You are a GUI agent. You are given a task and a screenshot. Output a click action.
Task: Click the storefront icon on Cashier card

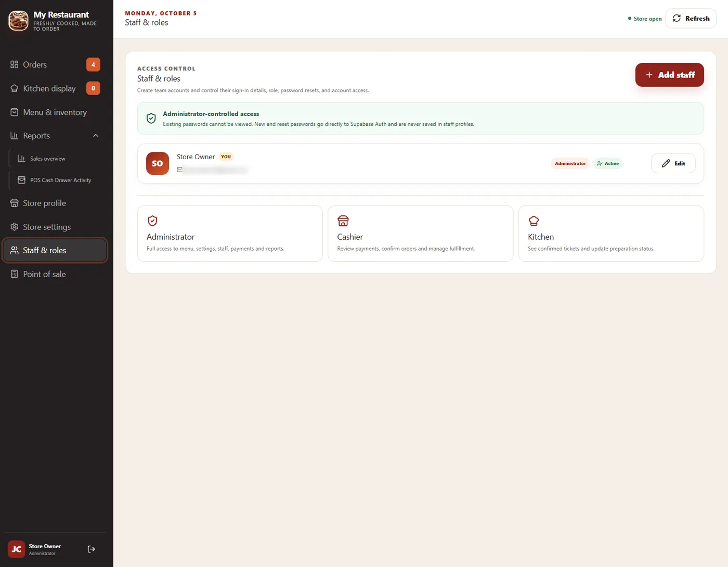pos(343,221)
